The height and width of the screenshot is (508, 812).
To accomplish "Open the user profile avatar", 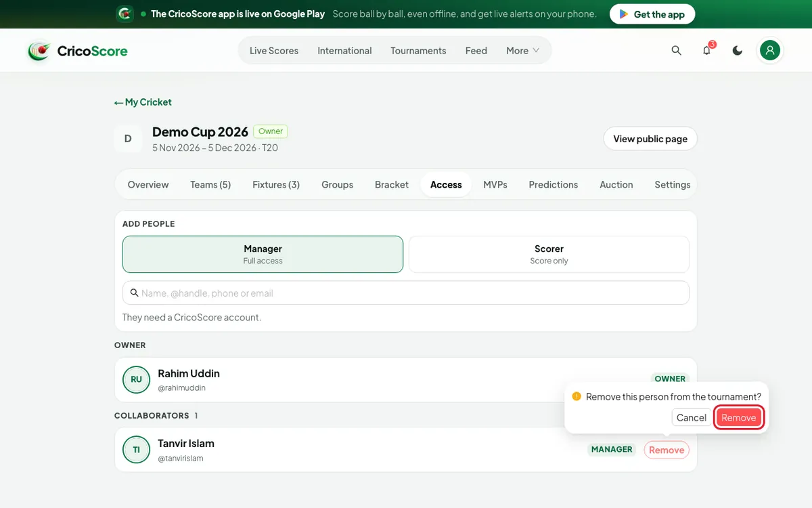I will 770,50.
